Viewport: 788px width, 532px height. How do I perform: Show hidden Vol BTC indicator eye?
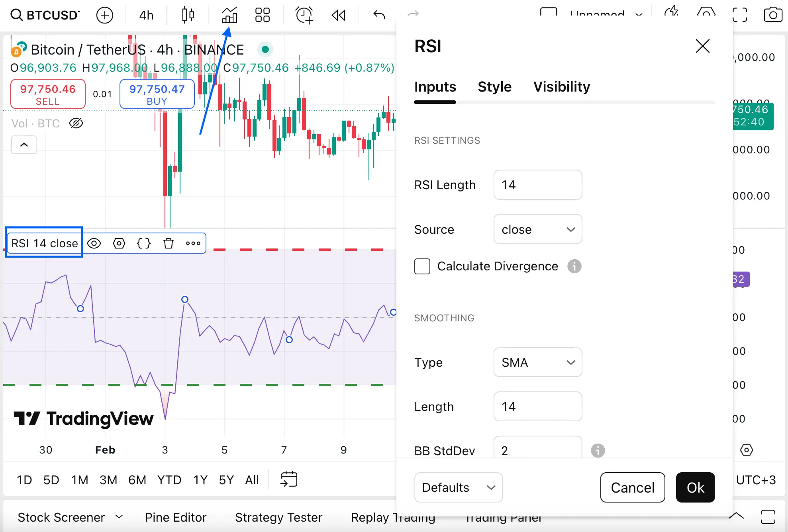pyautogui.click(x=76, y=123)
